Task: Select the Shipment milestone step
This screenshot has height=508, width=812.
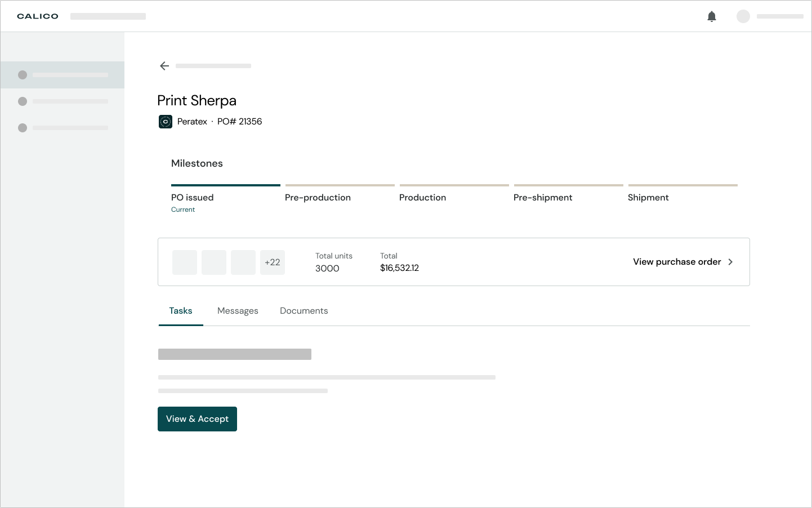Action: [648, 198]
